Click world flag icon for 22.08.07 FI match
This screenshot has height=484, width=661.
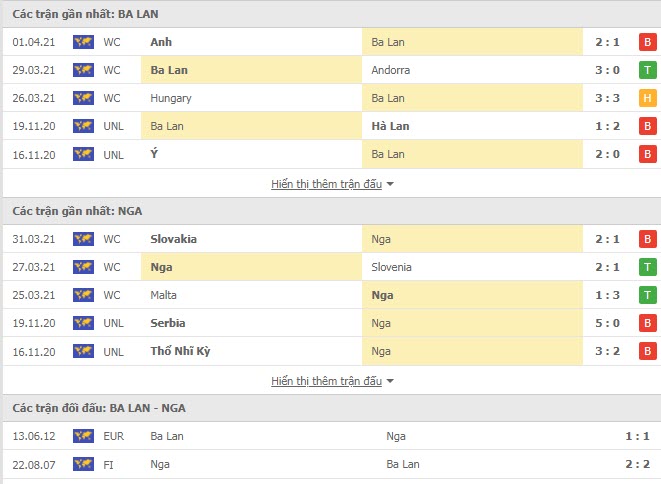coord(83,464)
